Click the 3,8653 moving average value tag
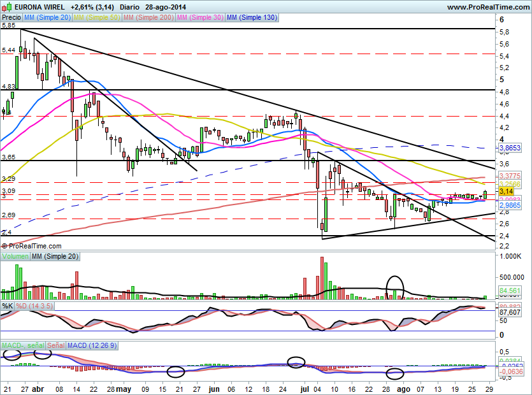The width and height of the screenshot is (532, 395). pos(510,148)
